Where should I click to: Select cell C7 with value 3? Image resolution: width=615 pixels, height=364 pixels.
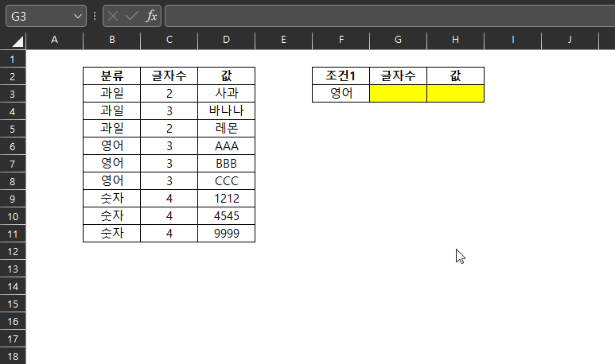169,164
